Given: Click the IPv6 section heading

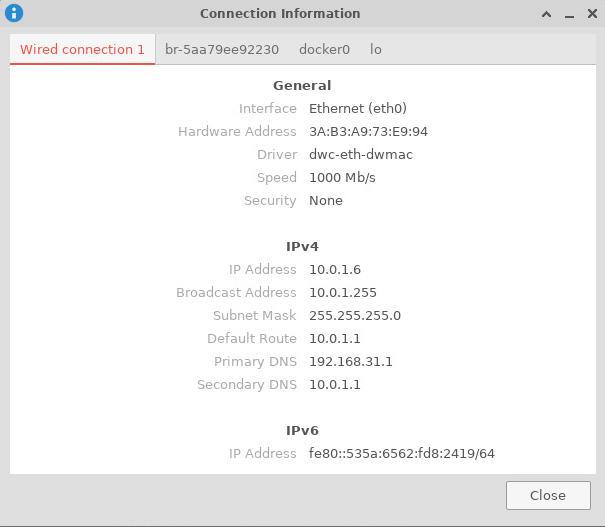Looking at the screenshot, I should [x=302, y=431].
